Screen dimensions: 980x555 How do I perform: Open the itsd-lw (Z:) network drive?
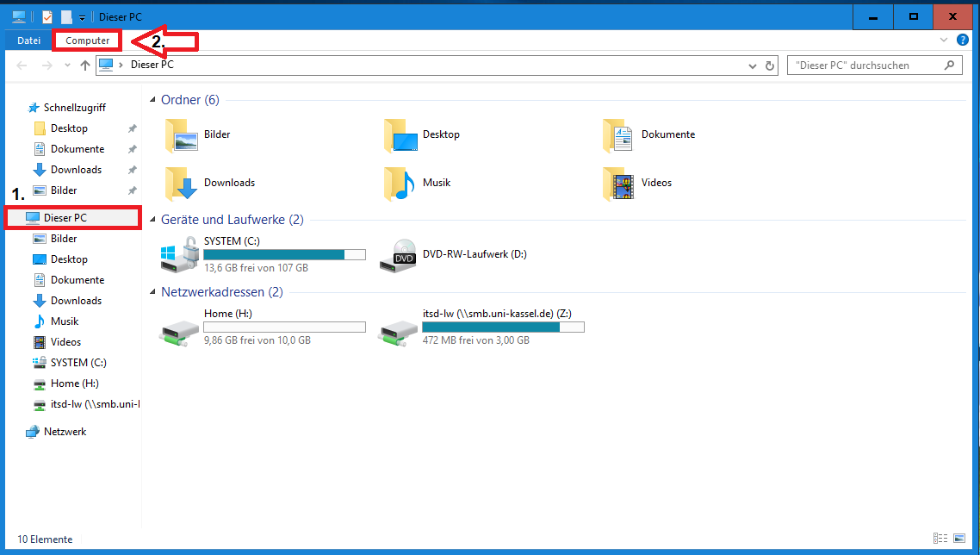(x=398, y=327)
